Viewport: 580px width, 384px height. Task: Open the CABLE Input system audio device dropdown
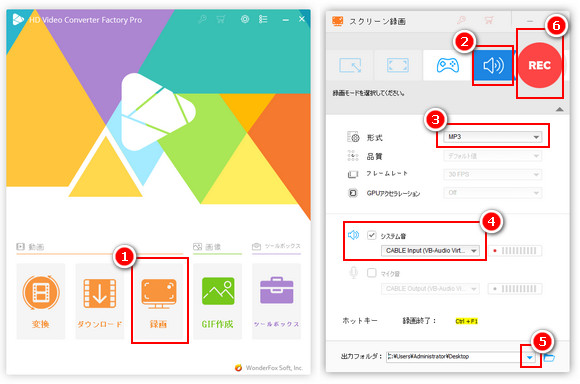click(431, 251)
